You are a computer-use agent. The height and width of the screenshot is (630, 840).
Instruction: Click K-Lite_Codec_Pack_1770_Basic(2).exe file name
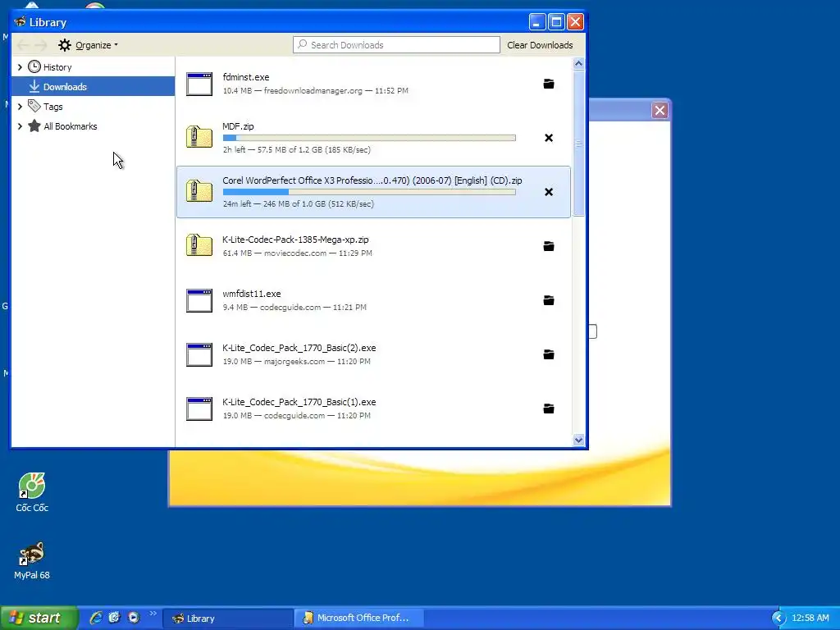299,348
